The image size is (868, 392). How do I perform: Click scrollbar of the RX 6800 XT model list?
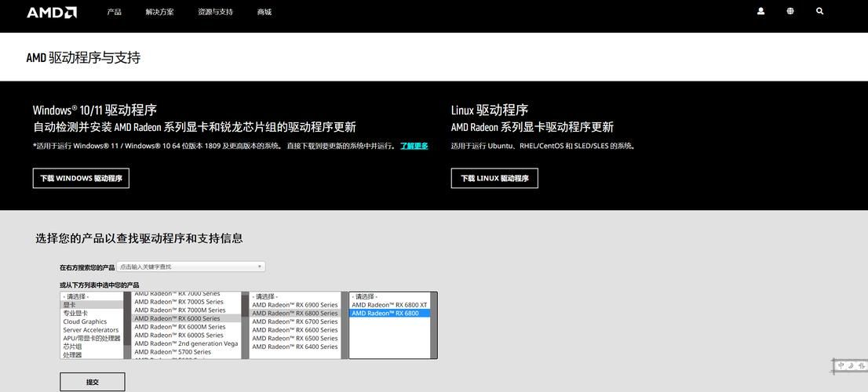coord(433,325)
